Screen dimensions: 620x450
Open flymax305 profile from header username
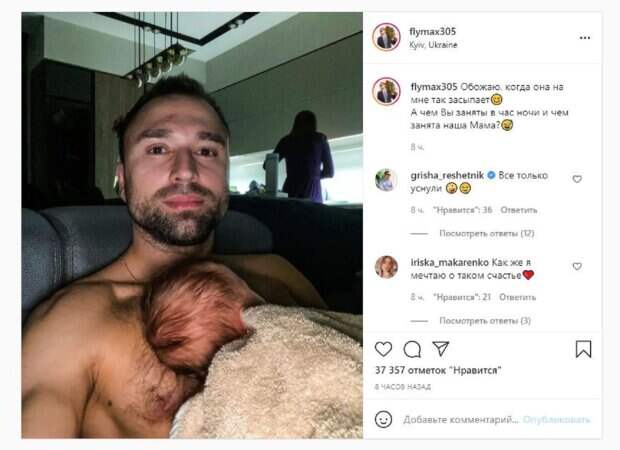tap(433, 32)
